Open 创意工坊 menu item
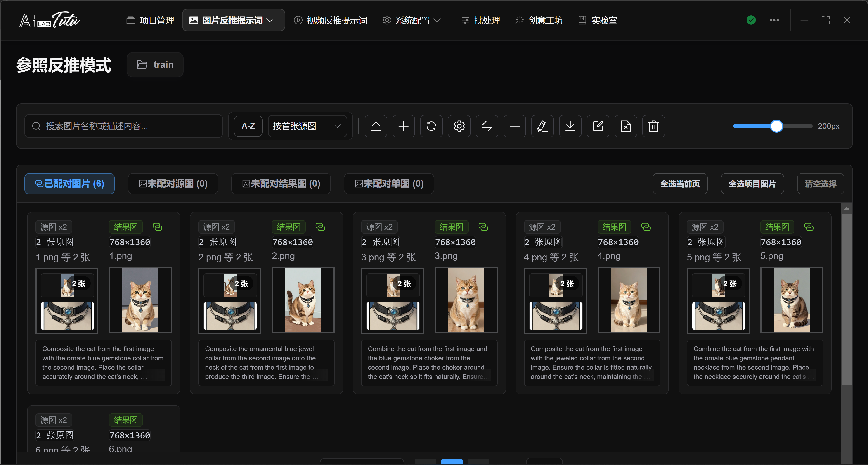Image resolution: width=868 pixels, height=465 pixels. tap(539, 20)
